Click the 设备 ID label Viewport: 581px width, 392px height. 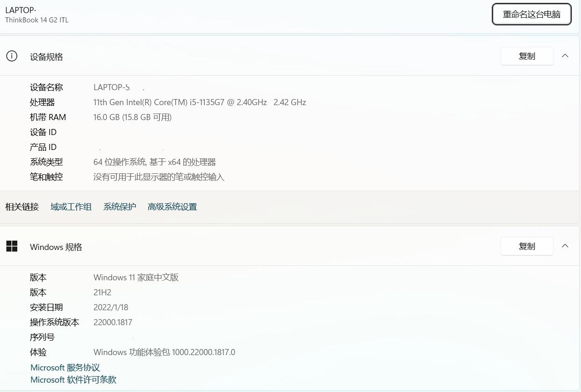[x=43, y=132]
